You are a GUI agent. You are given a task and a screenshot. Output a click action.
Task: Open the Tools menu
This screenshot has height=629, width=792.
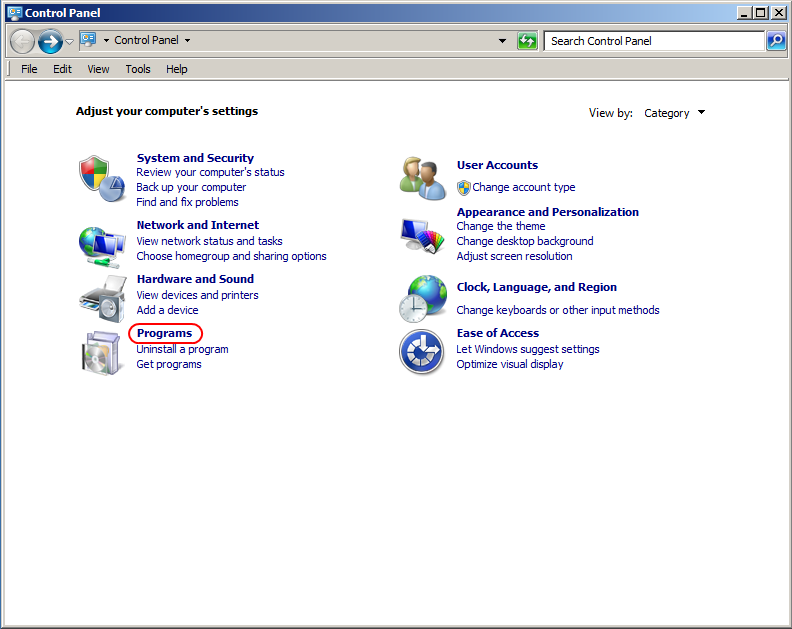pyautogui.click(x=138, y=69)
